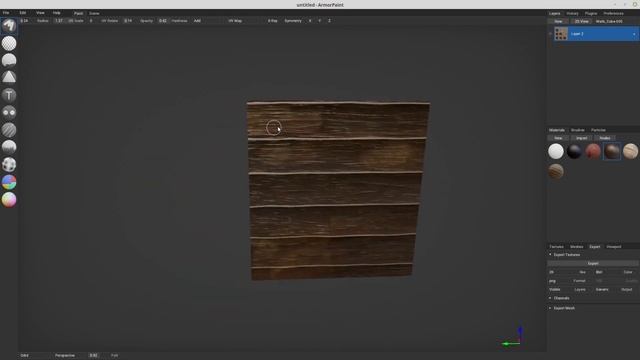Click the 2D View button
This screenshot has width=640, height=360.
coord(581,21)
